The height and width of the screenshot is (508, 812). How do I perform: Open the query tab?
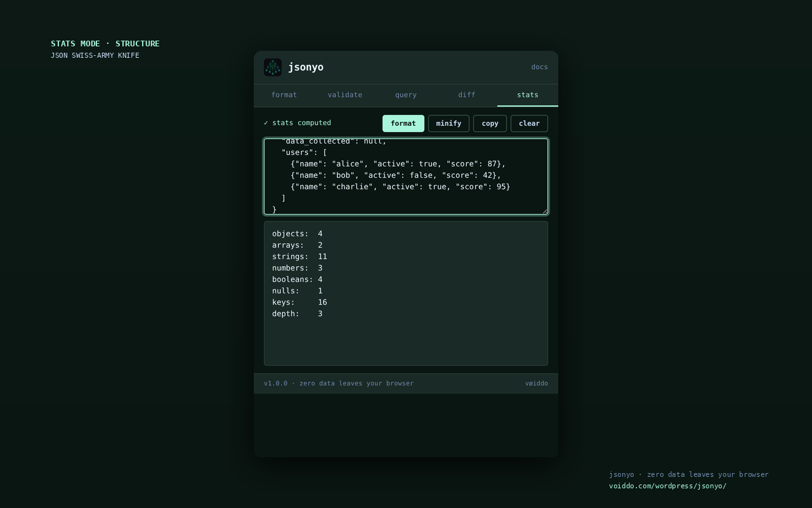406,95
